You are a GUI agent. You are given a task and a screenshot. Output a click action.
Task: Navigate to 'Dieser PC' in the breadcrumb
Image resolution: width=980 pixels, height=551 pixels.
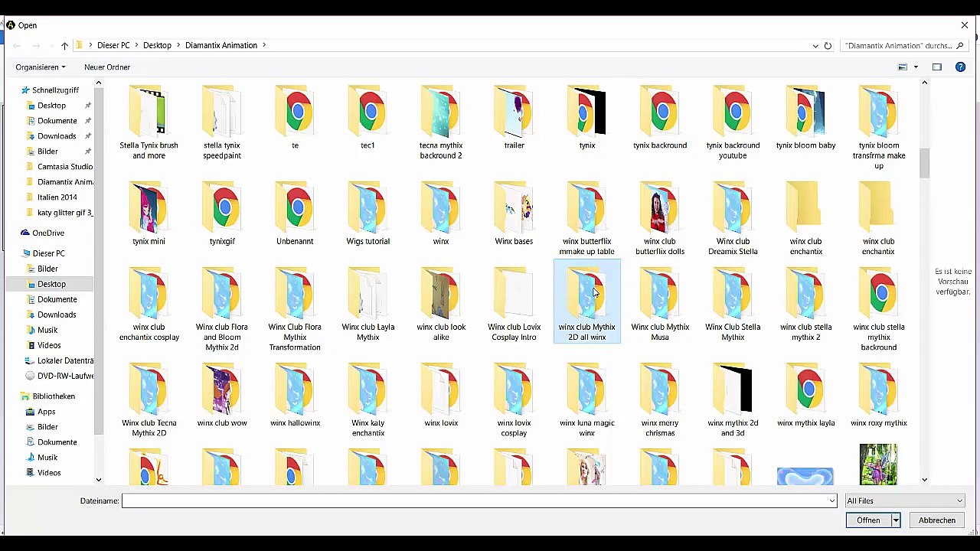click(x=113, y=45)
